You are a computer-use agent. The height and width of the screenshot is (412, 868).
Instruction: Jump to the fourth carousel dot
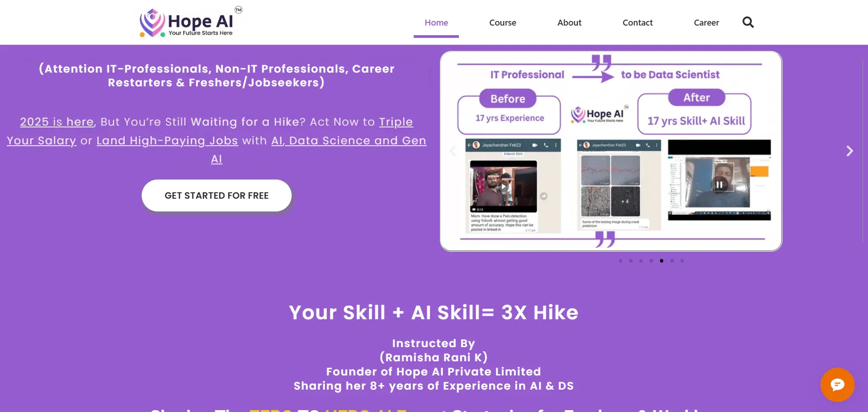click(651, 261)
